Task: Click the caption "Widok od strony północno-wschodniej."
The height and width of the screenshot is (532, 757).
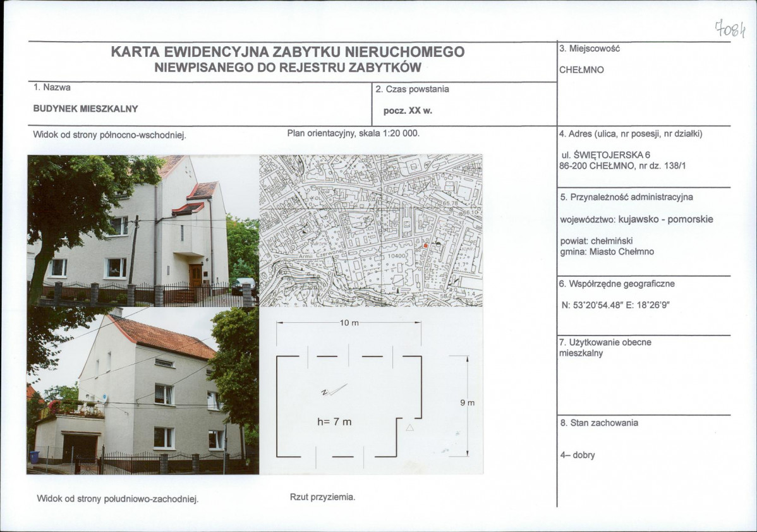Action: tap(109, 135)
